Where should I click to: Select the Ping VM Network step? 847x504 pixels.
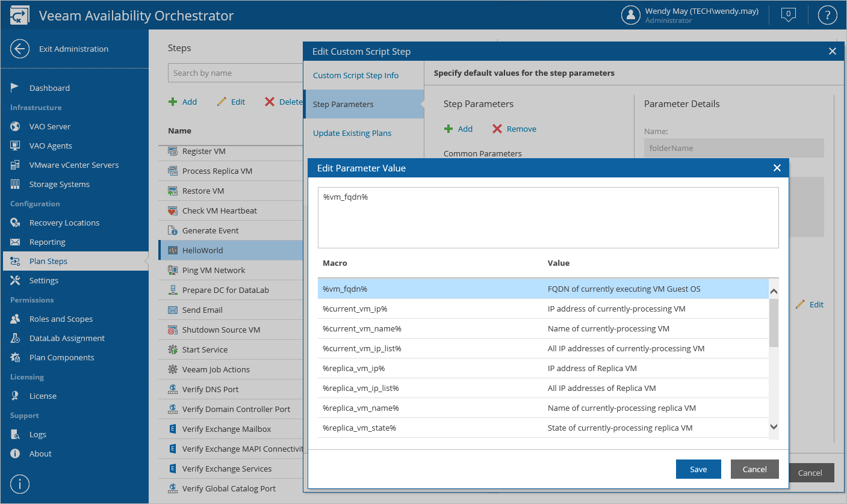(231, 270)
